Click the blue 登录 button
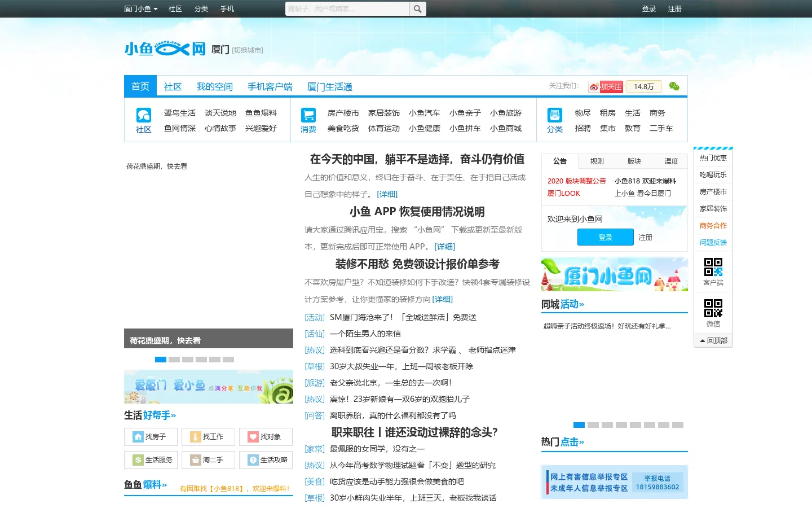This screenshot has width=812, height=508. click(x=606, y=237)
